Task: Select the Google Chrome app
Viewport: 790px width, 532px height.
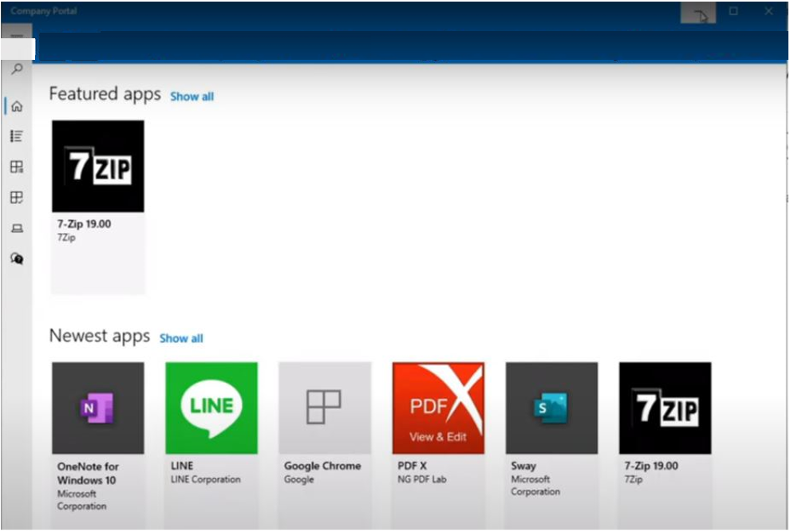Action: [324, 407]
